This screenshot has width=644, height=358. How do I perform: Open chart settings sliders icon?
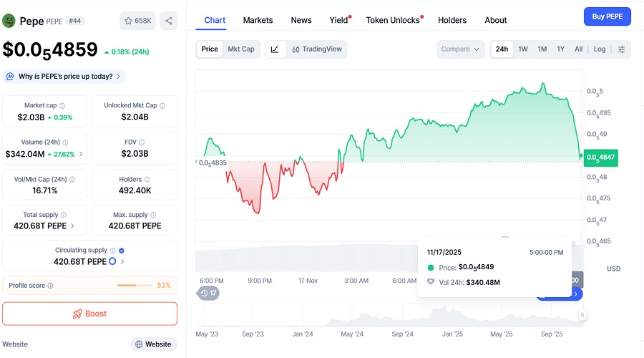(x=621, y=49)
